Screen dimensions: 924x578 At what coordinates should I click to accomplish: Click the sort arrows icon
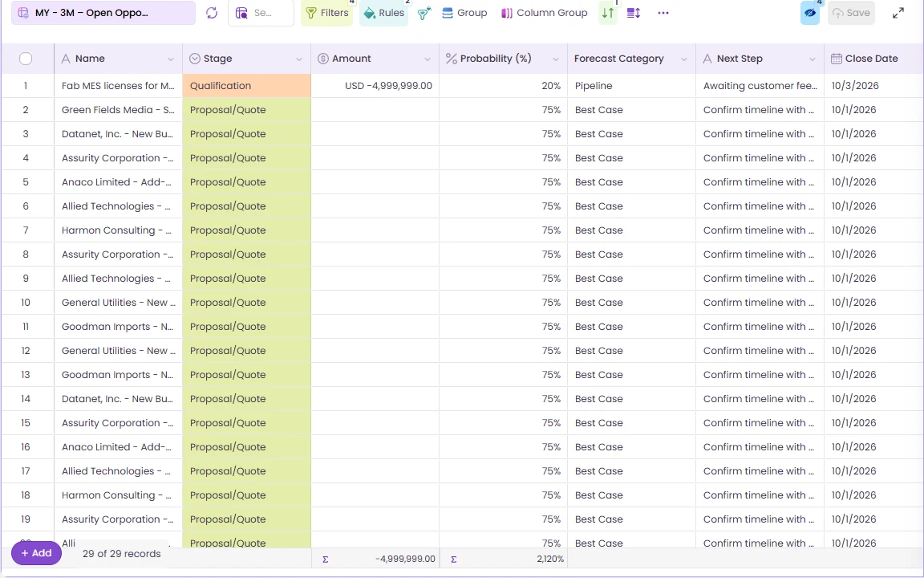pos(608,13)
